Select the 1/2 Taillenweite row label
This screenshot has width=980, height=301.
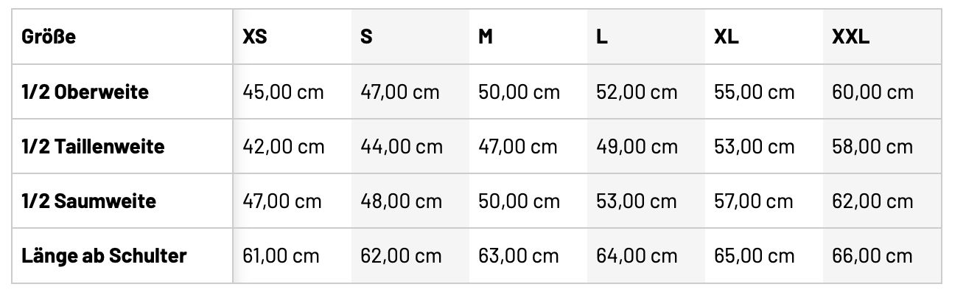tap(93, 146)
